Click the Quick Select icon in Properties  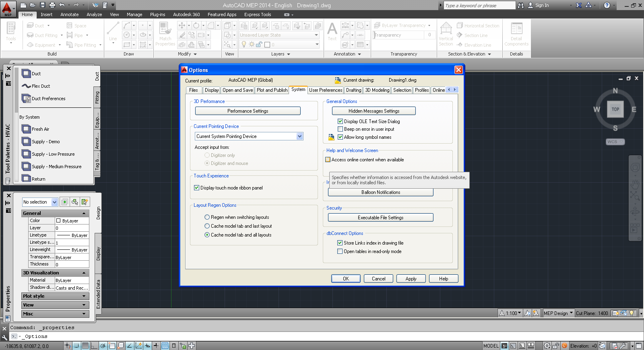point(85,202)
